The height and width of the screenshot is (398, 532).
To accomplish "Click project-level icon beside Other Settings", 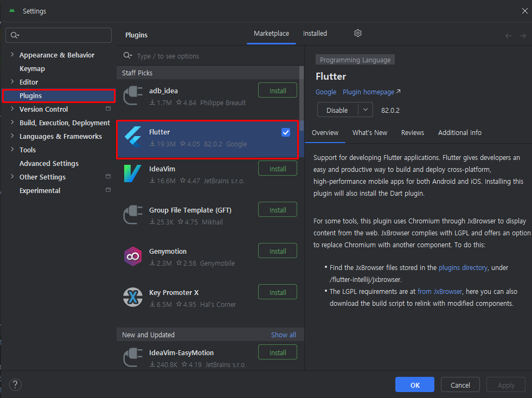I will tap(108, 176).
